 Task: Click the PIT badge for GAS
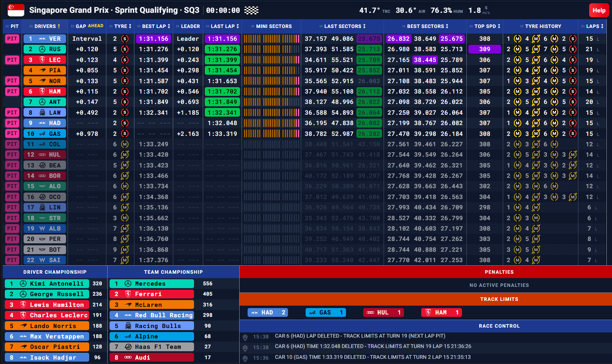click(x=12, y=134)
